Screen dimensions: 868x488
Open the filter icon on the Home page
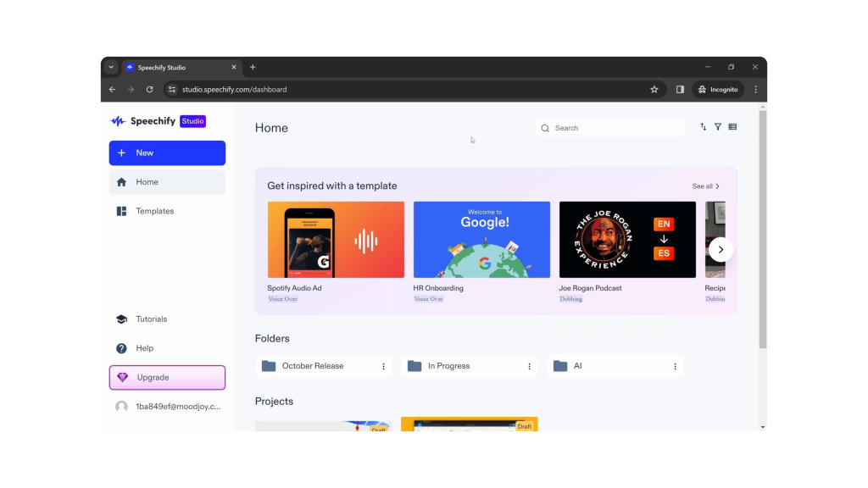(718, 127)
